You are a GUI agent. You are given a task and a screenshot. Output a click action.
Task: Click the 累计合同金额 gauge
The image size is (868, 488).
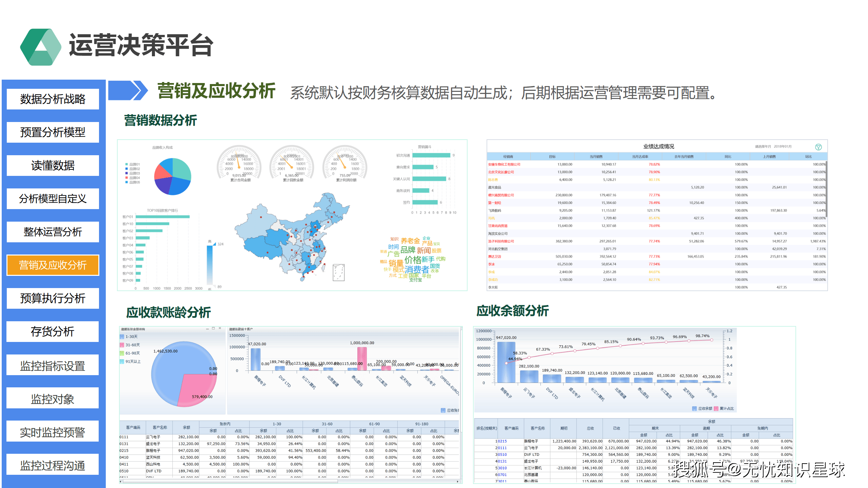239,163
